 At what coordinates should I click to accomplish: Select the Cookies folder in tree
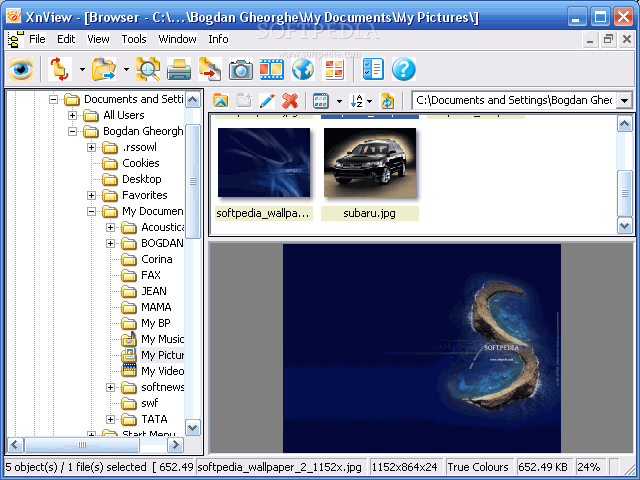pos(140,163)
